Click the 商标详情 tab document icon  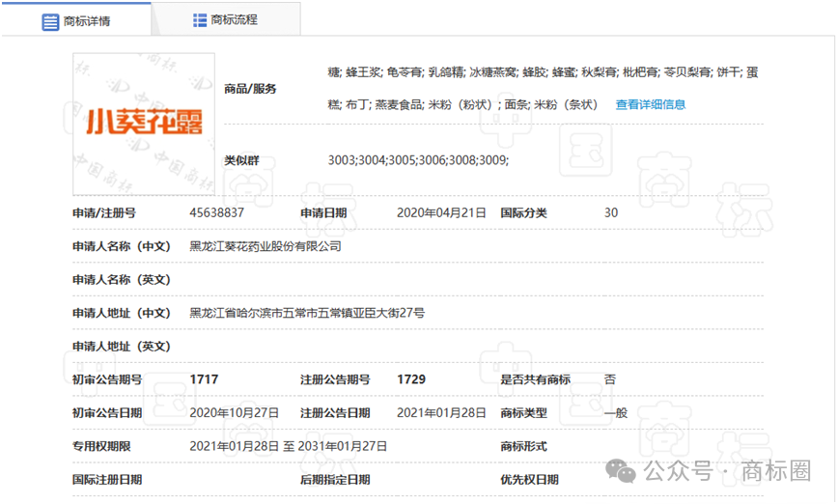50,21
